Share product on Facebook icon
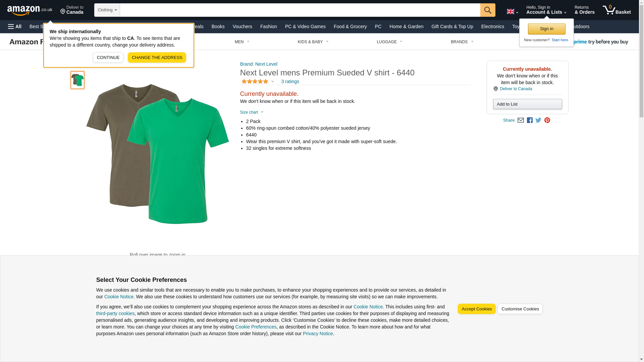This screenshot has width=644, height=362. [530, 120]
